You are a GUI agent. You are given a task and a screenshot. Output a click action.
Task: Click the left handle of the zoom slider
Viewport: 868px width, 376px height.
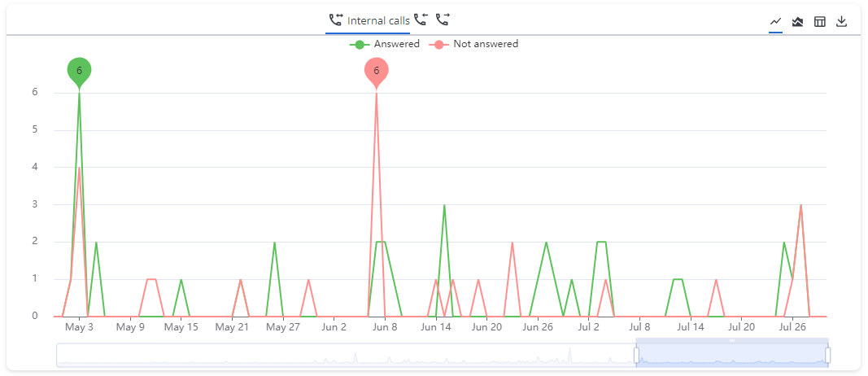637,356
